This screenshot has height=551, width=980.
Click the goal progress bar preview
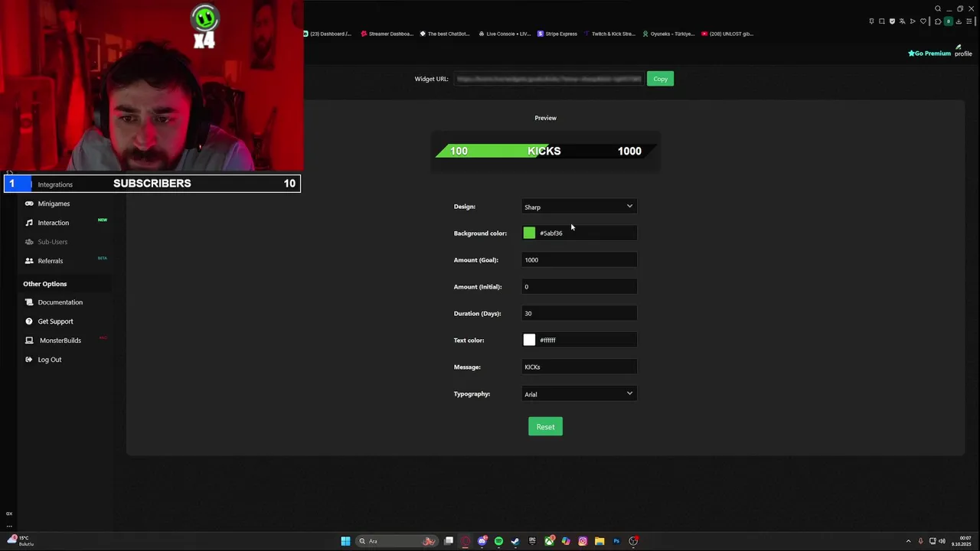tap(546, 151)
